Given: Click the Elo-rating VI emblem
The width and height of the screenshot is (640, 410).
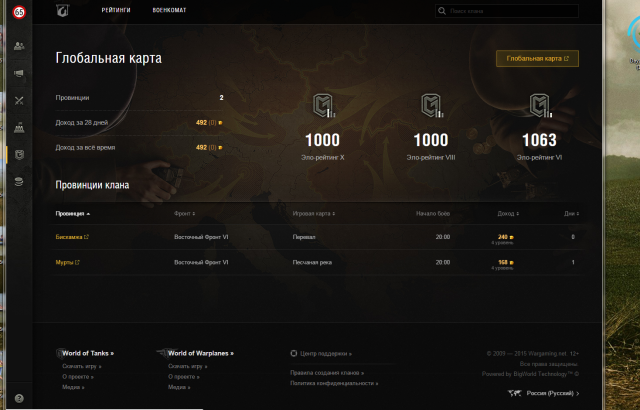Looking at the screenshot, I should [539, 106].
